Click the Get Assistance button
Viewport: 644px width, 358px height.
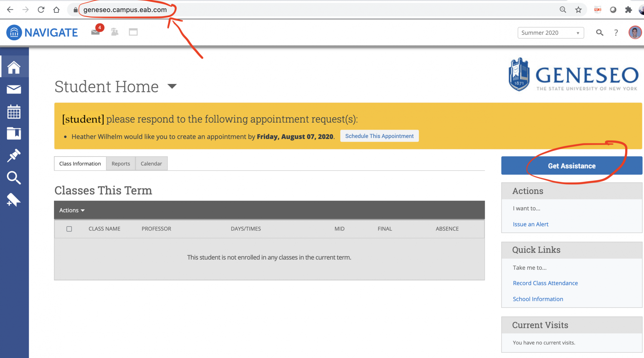pos(572,166)
